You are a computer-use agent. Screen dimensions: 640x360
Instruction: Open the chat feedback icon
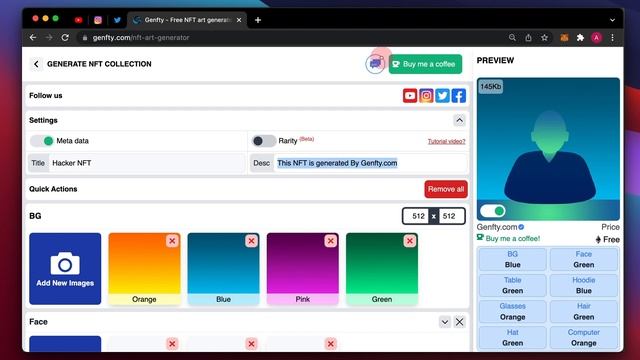pos(375,64)
